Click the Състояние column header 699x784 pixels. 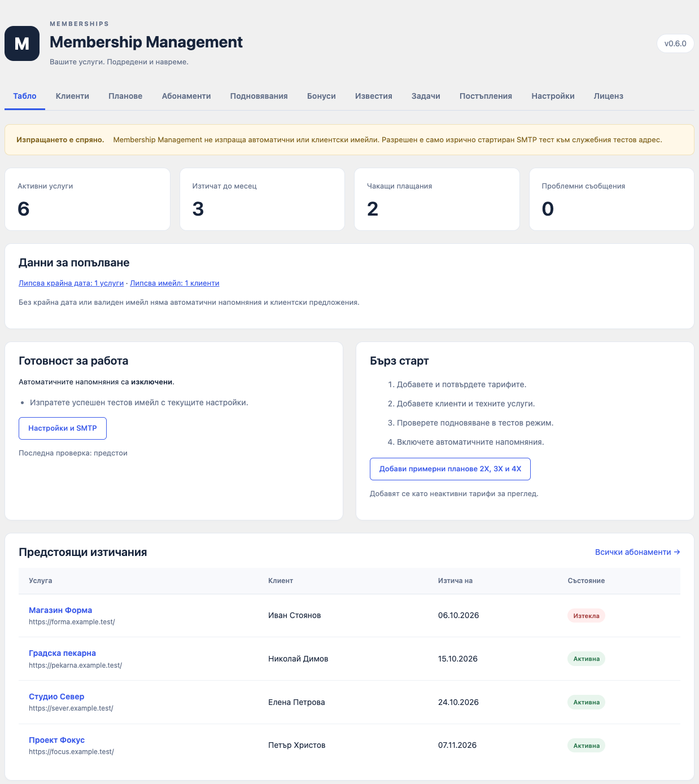[x=586, y=581]
